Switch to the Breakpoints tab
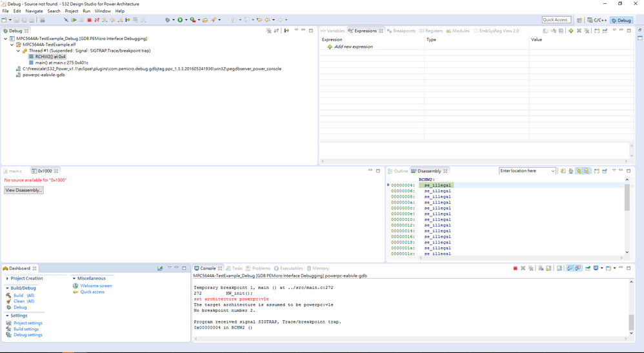The height and width of the screenshot is (353, 644). point(401,31)
